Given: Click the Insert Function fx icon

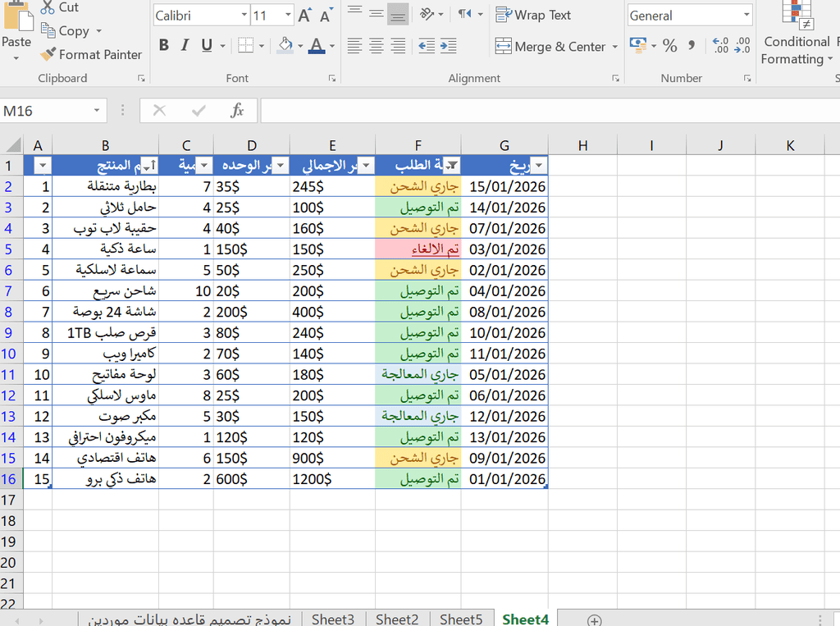Looking at the screenshot, I should tap(237, 111).
